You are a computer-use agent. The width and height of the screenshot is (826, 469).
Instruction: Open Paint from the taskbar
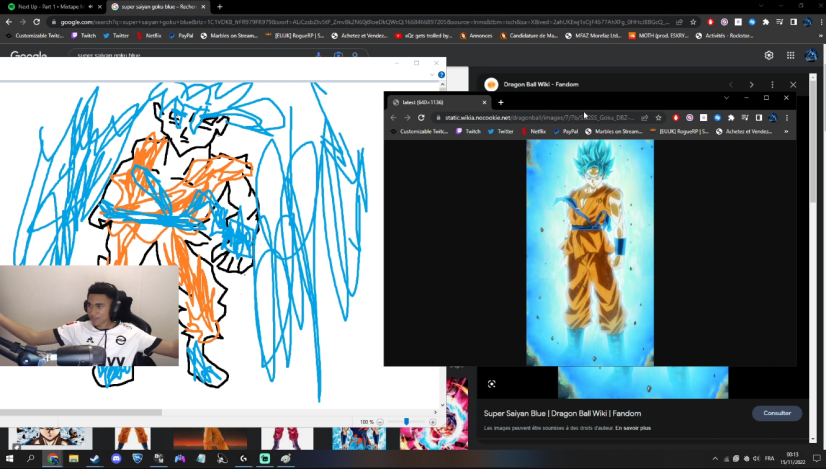286,458
